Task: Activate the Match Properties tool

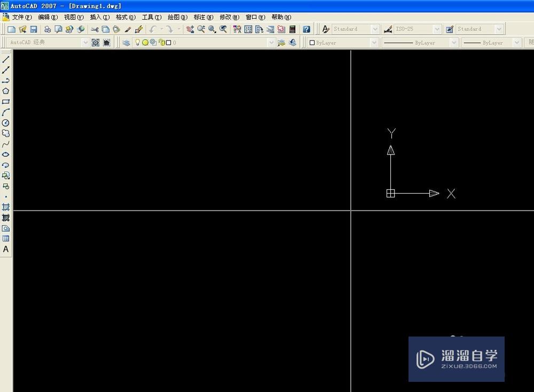Action: (x=128, y=29)
